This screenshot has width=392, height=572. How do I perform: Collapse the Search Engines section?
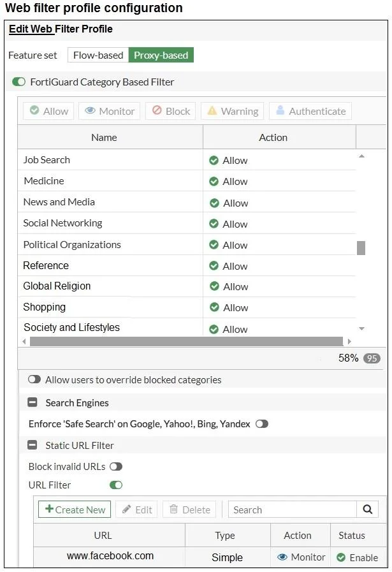pos(33,402)
